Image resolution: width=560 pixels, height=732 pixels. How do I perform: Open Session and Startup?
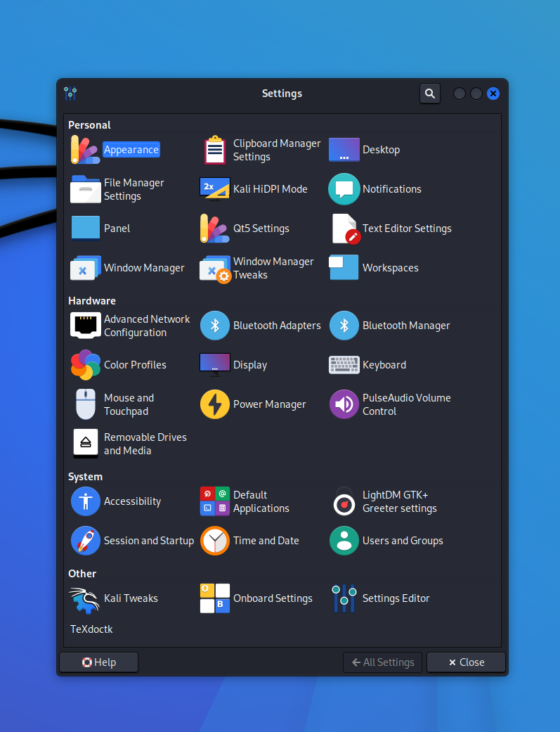coord(86,541)
